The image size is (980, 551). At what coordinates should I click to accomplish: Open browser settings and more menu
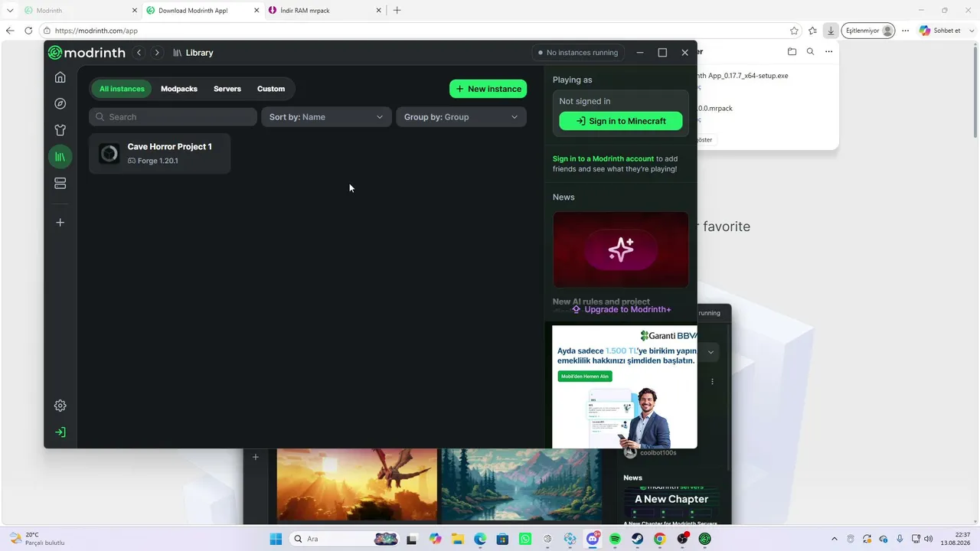[906, 31]
